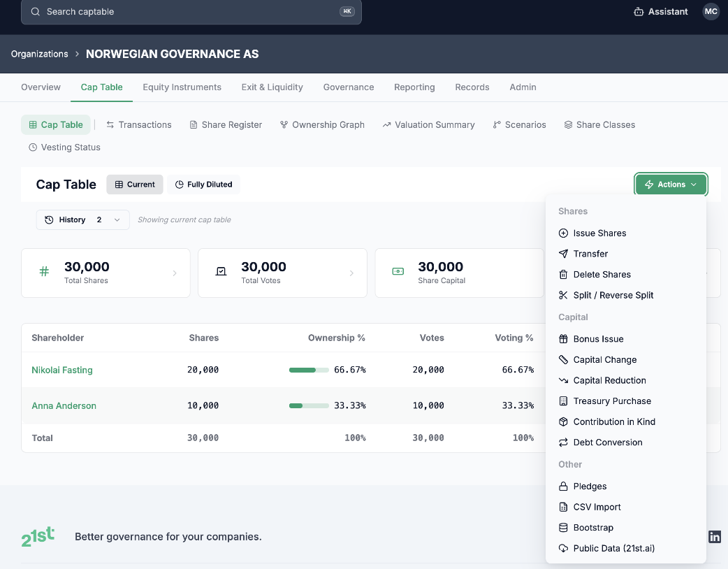Navigate to Organizations breadcrumb
The image size is (728, 569).
click(39, 54)
